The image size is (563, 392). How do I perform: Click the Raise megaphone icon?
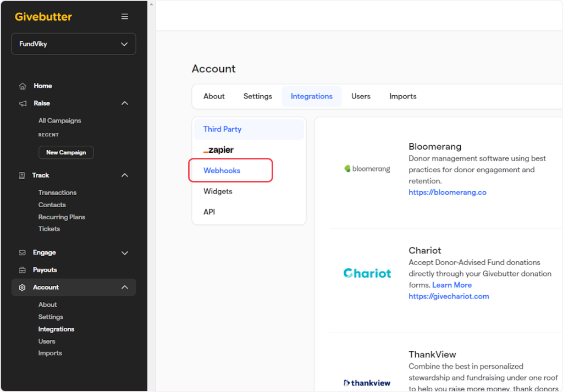coord(23,103)
